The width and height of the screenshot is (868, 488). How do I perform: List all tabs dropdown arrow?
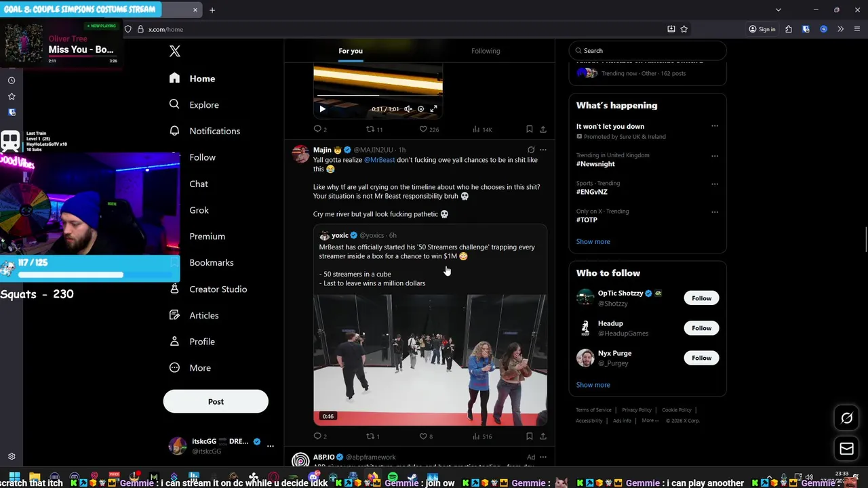click(x=778, y=10)
